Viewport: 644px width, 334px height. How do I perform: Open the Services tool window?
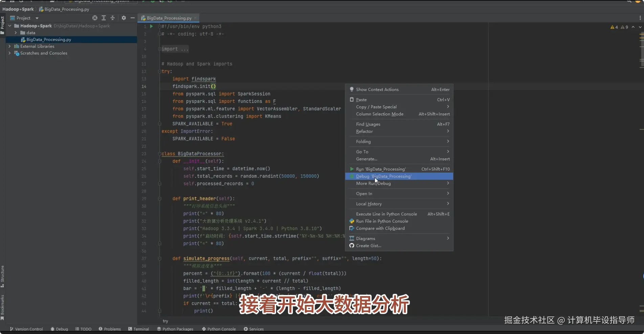click(x=253, y=329)
